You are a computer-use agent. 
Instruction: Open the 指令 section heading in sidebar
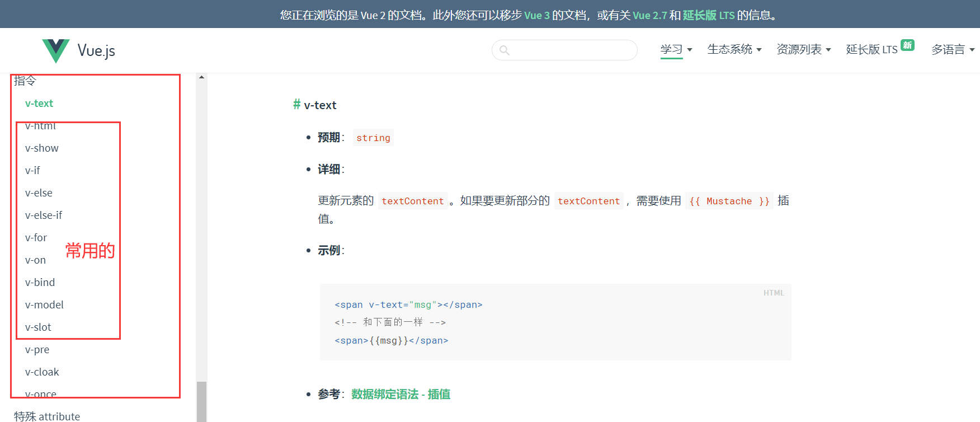click(25, 81)
